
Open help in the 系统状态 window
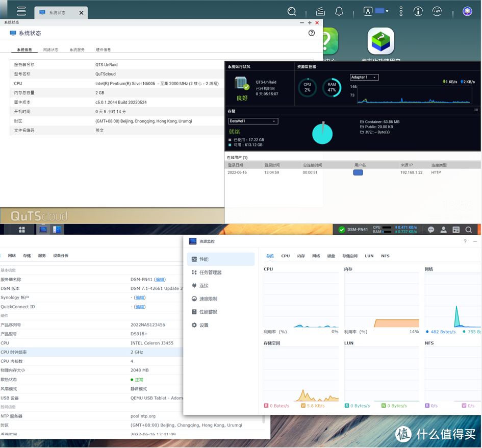point(312,33)
